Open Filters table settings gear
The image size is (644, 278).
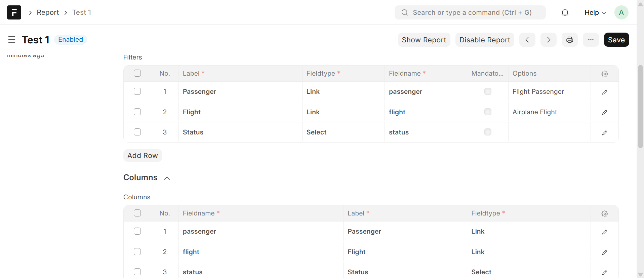(x=604, y=74)
